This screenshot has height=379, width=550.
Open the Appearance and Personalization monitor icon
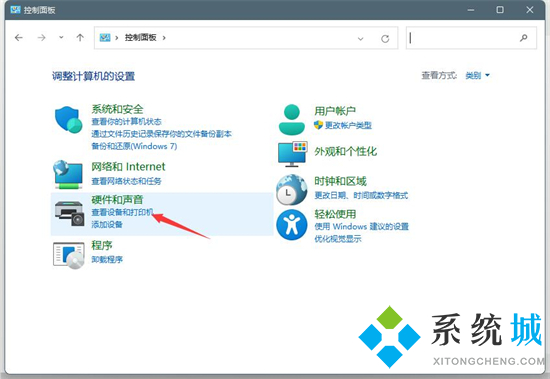[x=293, y=154]
